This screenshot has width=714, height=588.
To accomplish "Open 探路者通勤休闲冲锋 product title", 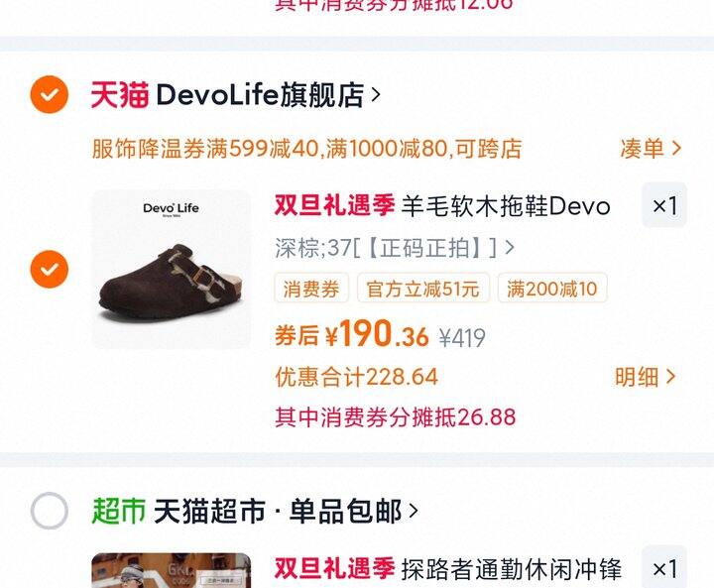I will pyautogui.click(x=511, y=568).
